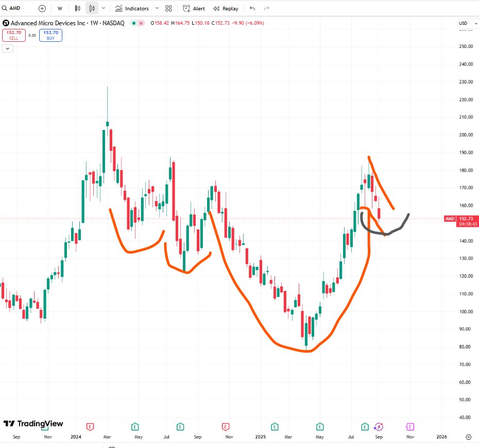Image resolution: width=479 pixels, height=448 pixels.
Task: Select the candlestick chart style icon
Action: [x=92, y=9]
